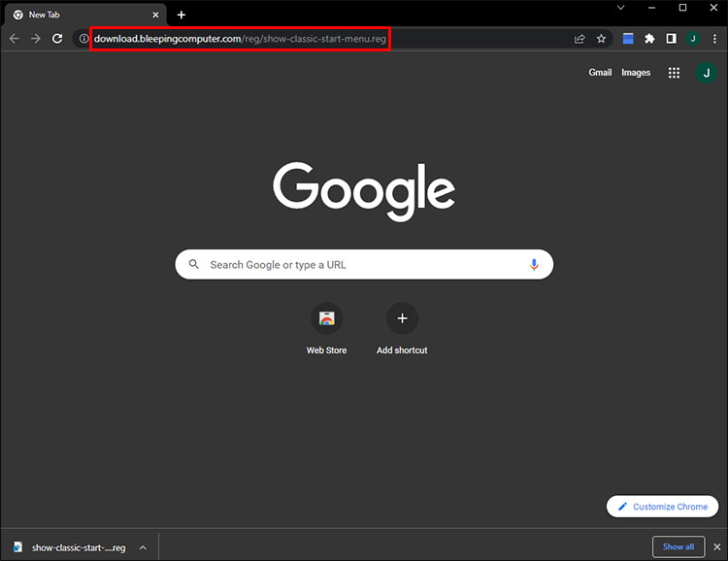Open the Extensions puzzle piece menu
Image resolution: width=728 pixels, height=561 pixels.
649,39
